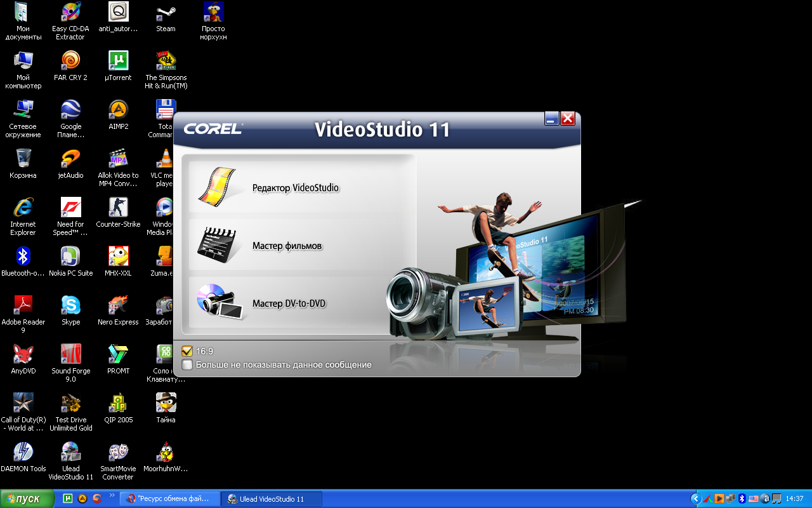Toggle the 16:9 checkbox
The width and height of the screenshot is (812, 508).
point(187,351)
